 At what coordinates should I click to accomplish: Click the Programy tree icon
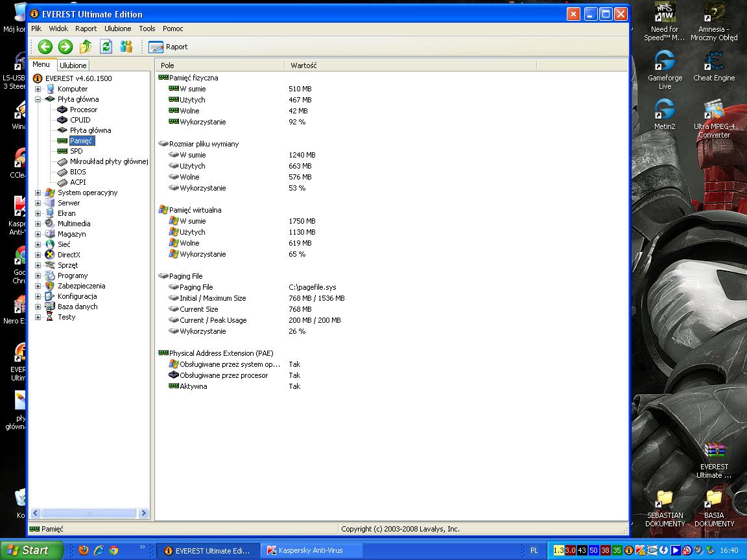pos(49,275)
